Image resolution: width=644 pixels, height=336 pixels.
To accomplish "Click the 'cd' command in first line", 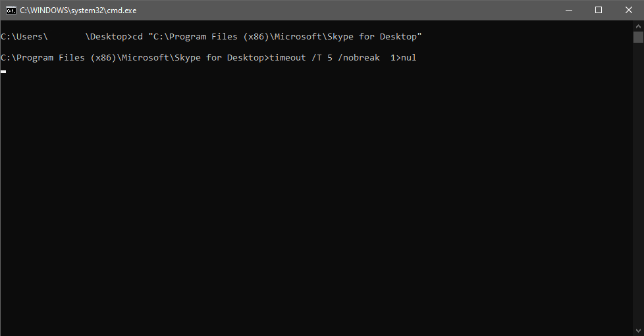I will [138, 37].
